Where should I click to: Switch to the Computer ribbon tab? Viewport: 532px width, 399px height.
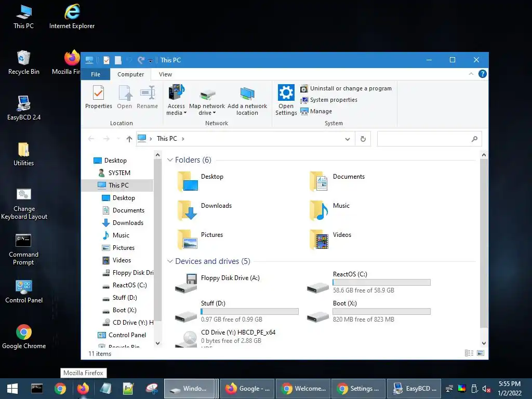click(x=130, y=74)
